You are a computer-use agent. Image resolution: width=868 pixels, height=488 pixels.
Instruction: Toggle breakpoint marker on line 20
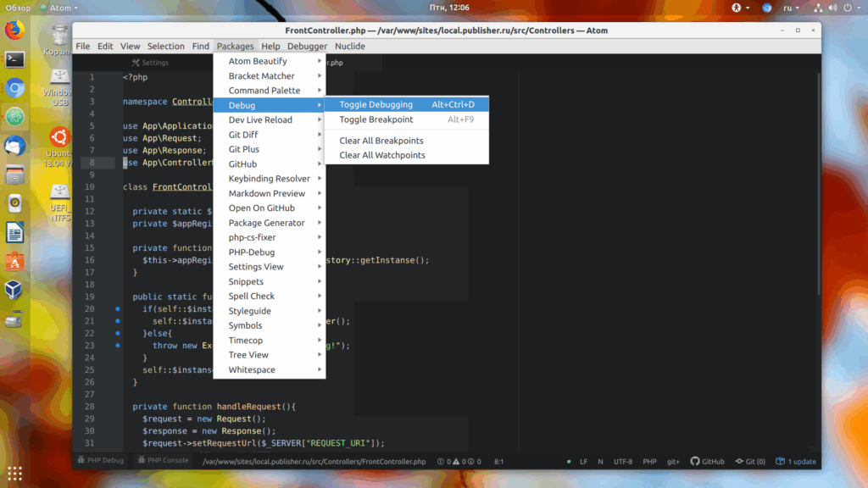point(118,308)
